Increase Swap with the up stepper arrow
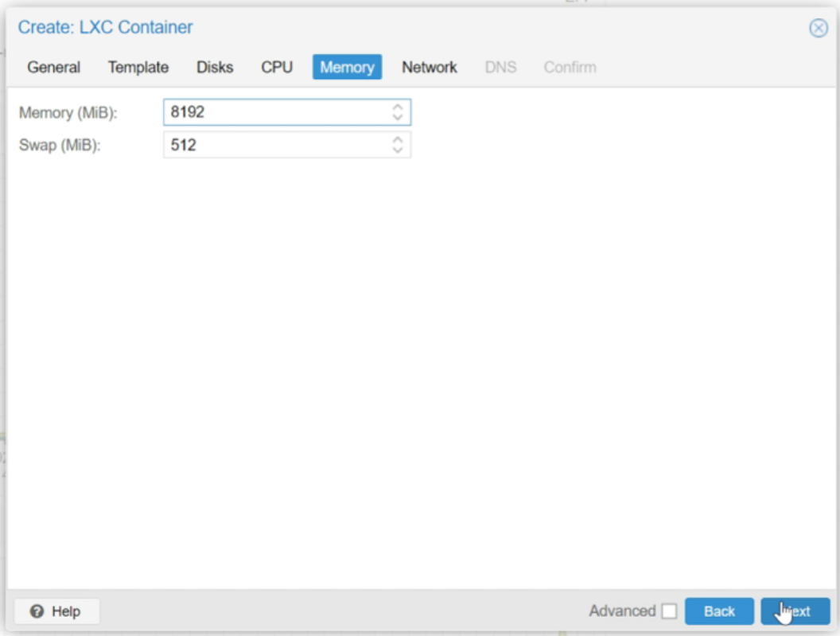Viewport: 840px width, 636px height. point(399,140)
